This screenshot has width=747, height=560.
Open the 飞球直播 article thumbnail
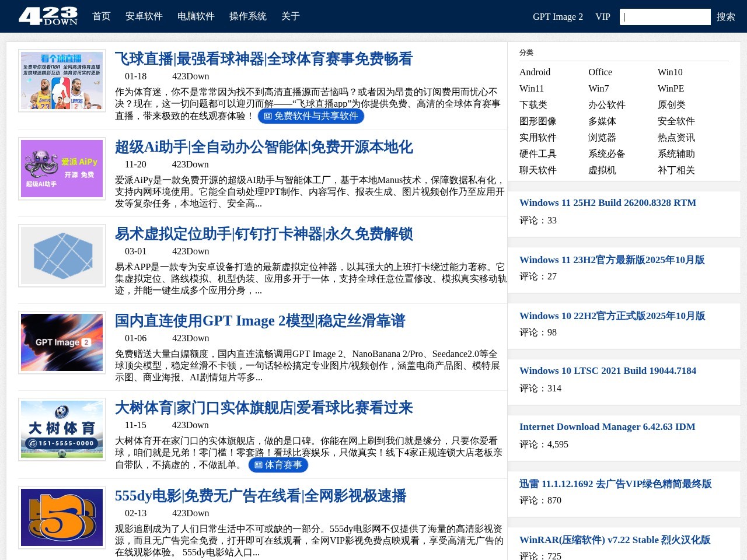[x=62, y=80]
